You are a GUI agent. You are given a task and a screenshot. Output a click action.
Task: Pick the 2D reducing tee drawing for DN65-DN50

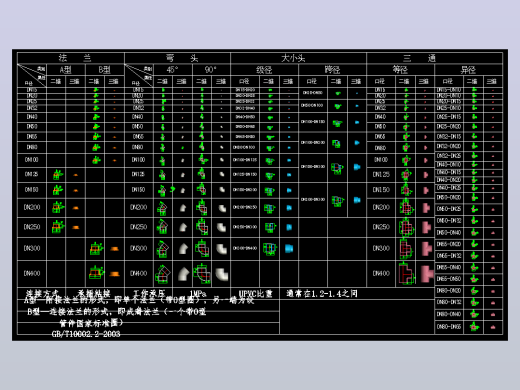click(x=474, y=279)
